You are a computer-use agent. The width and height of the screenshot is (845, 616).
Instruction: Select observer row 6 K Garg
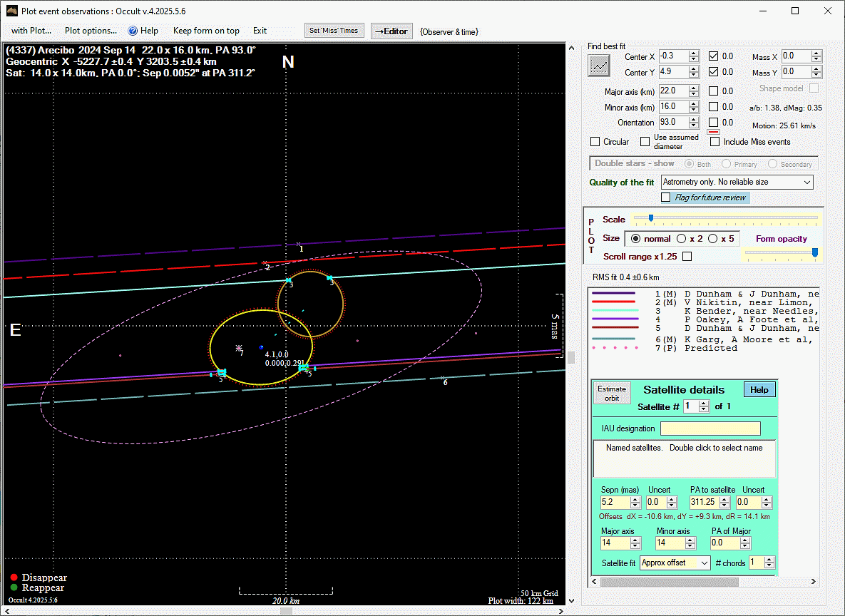(x=705, y=339)
